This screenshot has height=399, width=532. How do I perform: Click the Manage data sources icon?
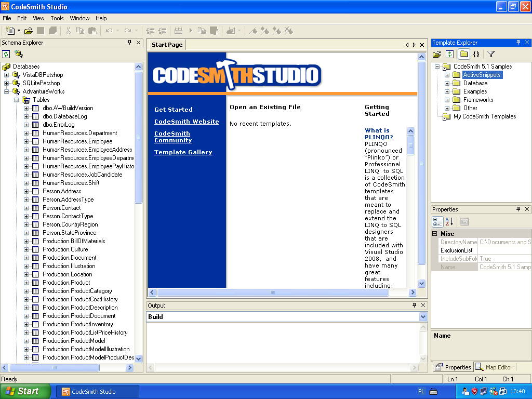click(19, 54)
